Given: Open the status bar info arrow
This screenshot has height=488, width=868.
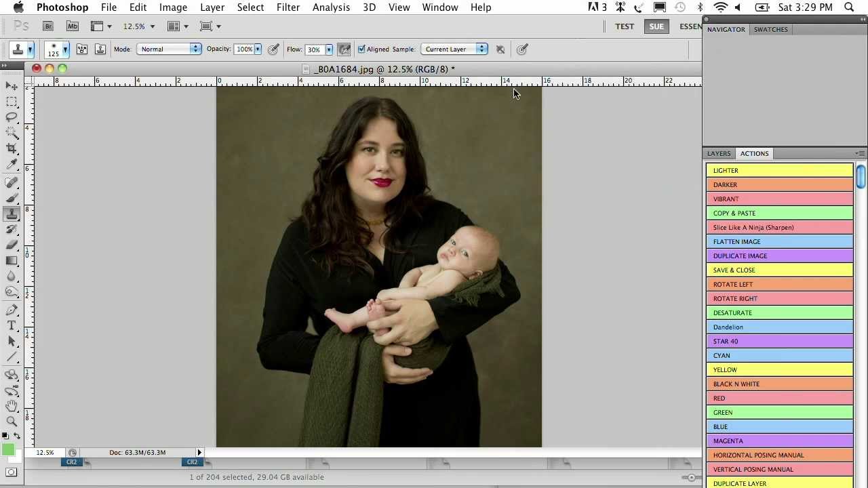Looking at the screenshot, I should point(199,452).
